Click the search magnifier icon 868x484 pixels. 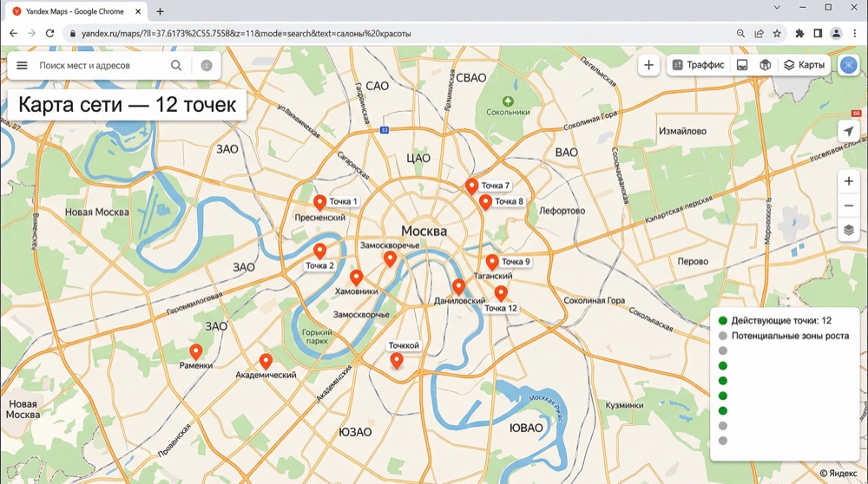[x=177, y=66]
